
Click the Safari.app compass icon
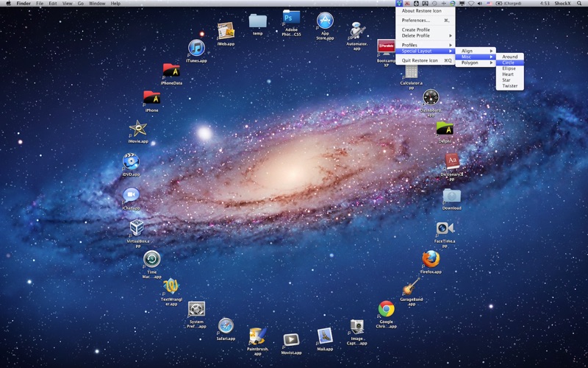coord(226,325)
